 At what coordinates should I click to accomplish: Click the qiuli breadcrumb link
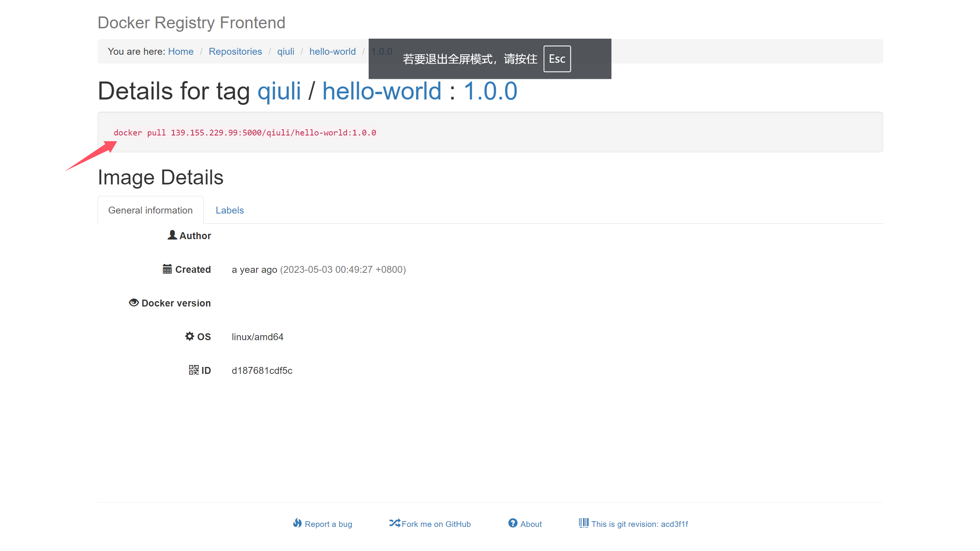point(286,51)
